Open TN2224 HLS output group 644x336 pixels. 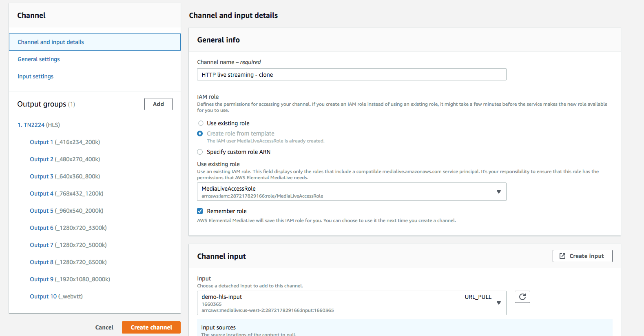coord(39,125)
